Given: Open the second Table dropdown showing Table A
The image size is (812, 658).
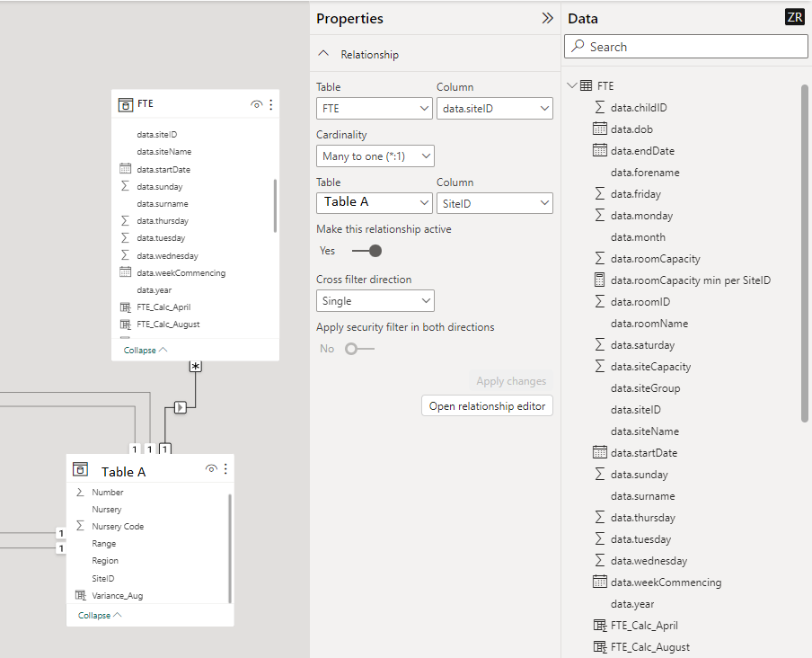Looking at the screenshot, I should 375,203.
